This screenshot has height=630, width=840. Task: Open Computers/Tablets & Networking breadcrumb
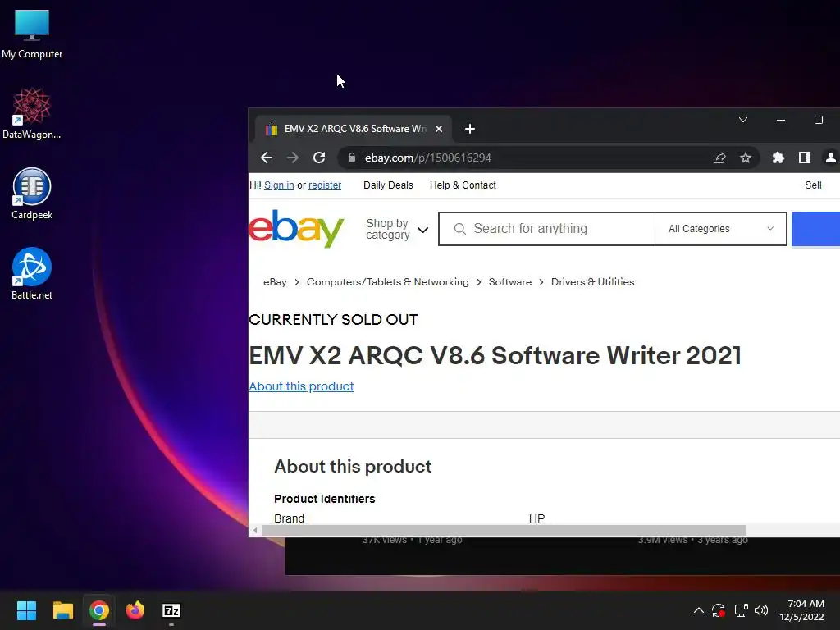click(387, 282)
